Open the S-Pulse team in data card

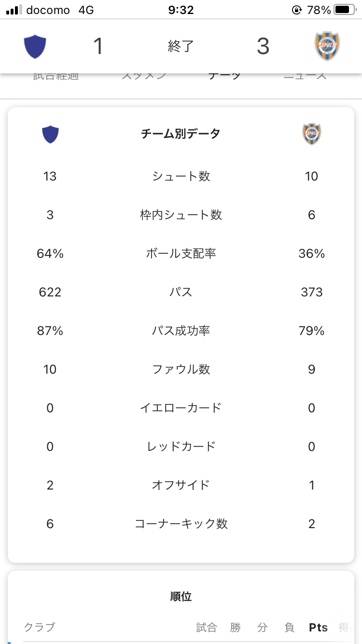point(312,134)
